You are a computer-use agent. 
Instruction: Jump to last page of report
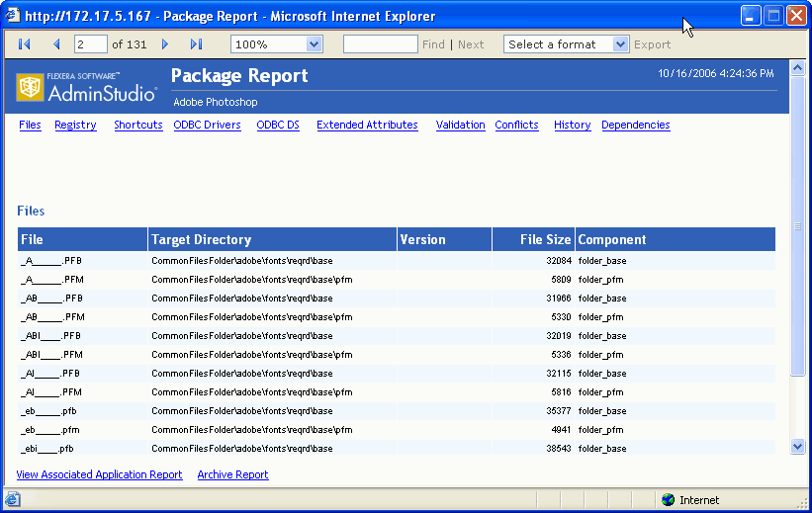point(196,44)
